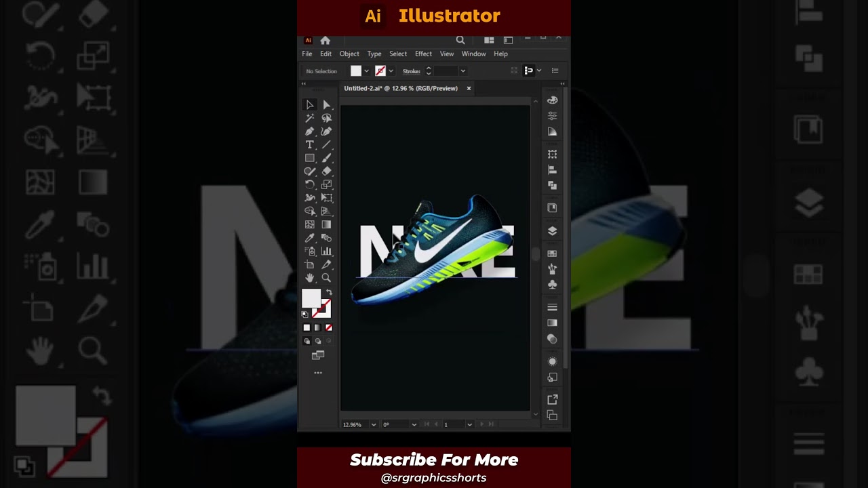Viewport: 868px width, 488px height.
Task: Open Stroke weight dropdown
Action: click(463, 71)
